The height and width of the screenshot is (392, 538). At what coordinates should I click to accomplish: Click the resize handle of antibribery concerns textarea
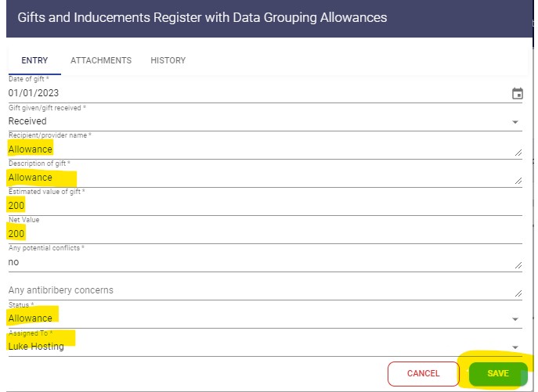[518, 293]
